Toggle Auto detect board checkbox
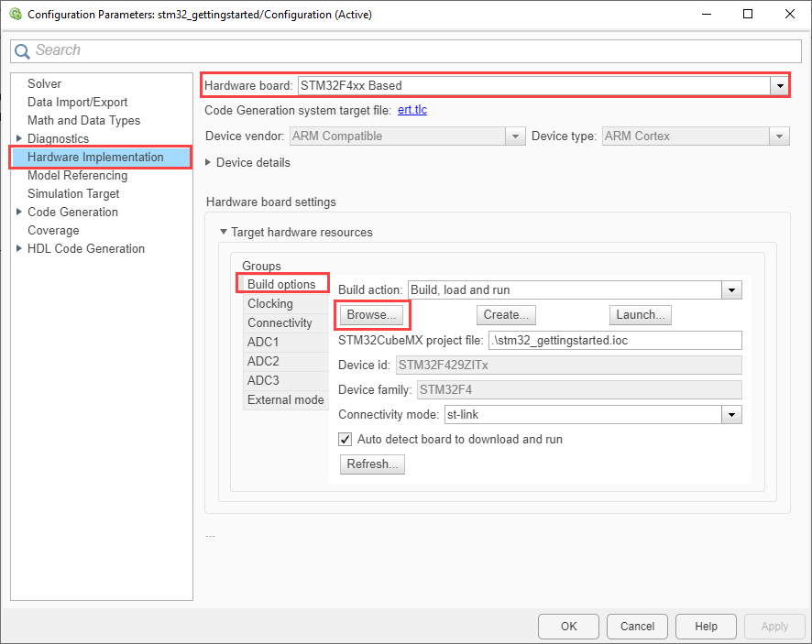The width and height of the screenshot is (812, 644). [x=346, y=439]
